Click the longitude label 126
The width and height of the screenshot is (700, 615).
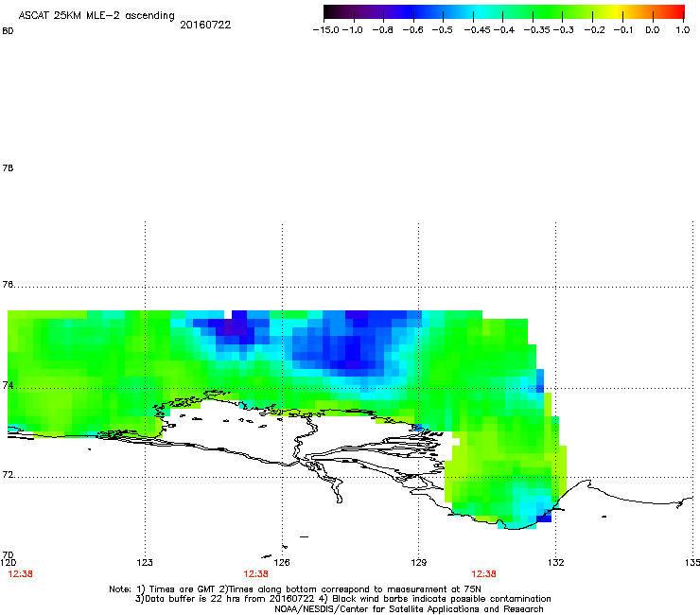[282, 562]
